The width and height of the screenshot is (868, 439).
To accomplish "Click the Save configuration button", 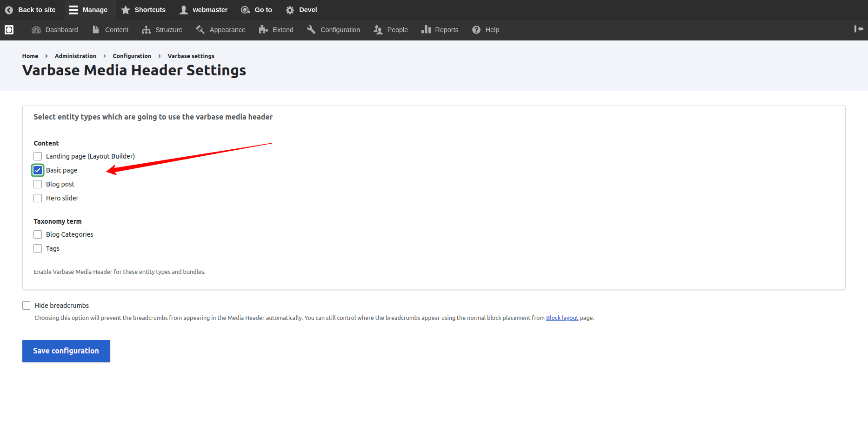I will pos(66,351).
